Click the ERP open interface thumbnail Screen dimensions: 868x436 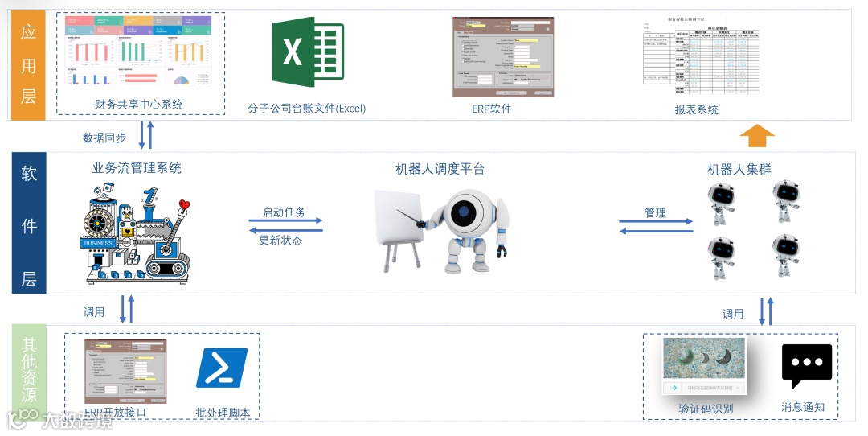point(125,371)
